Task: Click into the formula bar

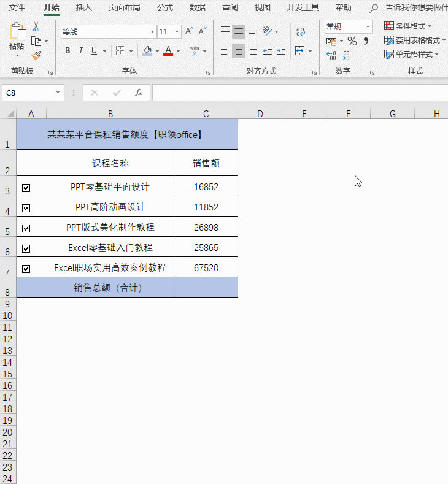Action: tap(299, 93)
